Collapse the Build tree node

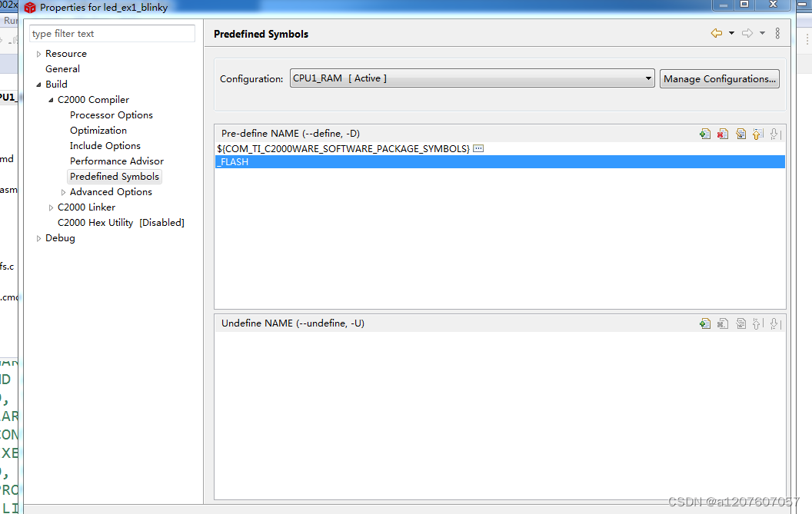[x=39, y=85]
